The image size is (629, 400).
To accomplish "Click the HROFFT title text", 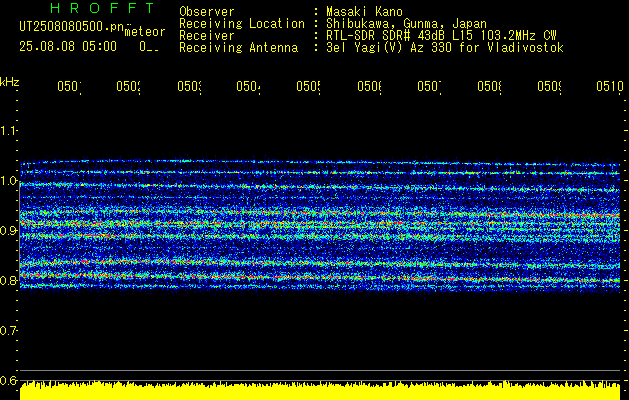I will coord(102,8).
